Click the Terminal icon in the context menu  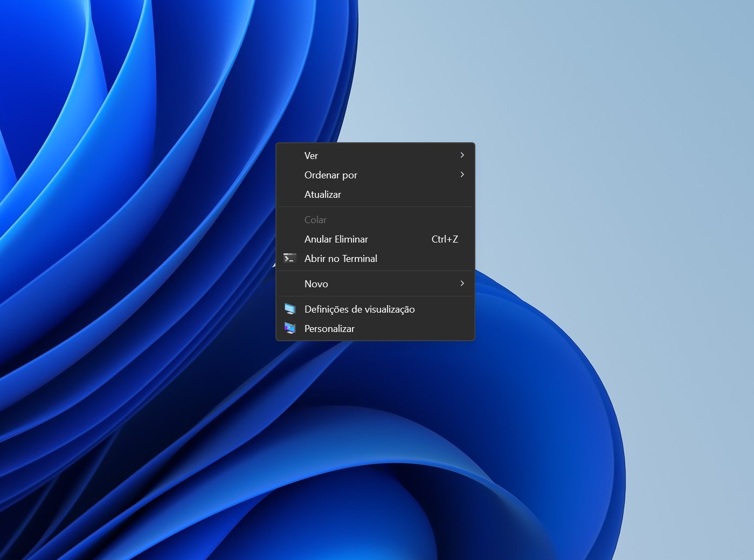tap(289, 259)
